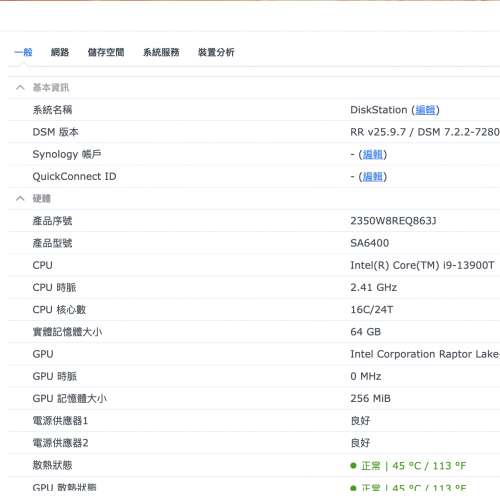Collapse the 硬體 section chevron
Image resolution: width=500 pixels, height=500 pixels.
[x=20, y=199]
